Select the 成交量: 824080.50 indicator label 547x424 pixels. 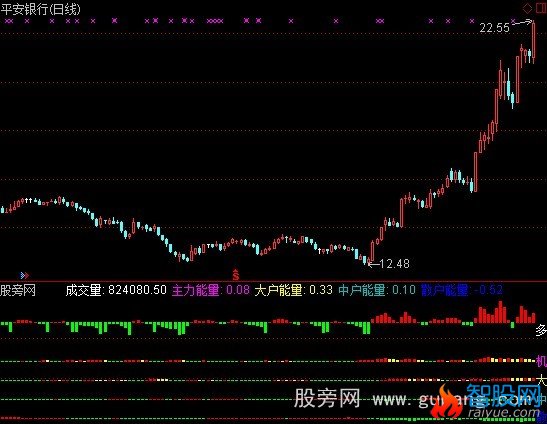pyautogui.click(x=116, y=290)
